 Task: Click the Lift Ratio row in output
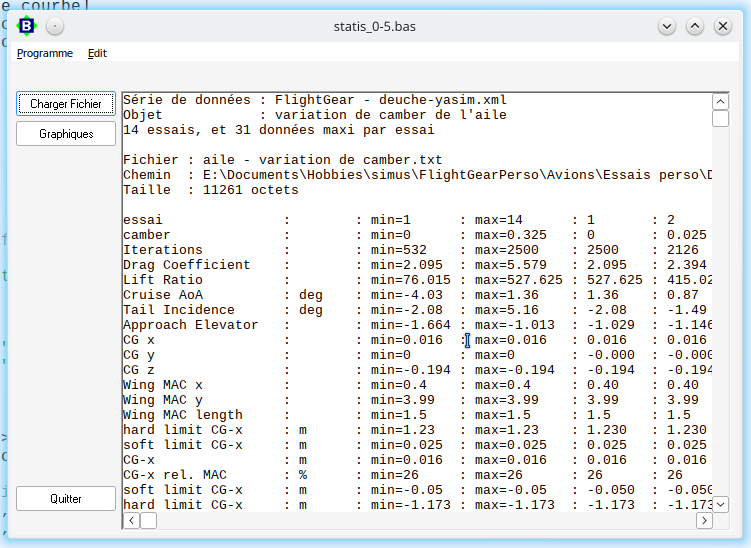point(162,280)
